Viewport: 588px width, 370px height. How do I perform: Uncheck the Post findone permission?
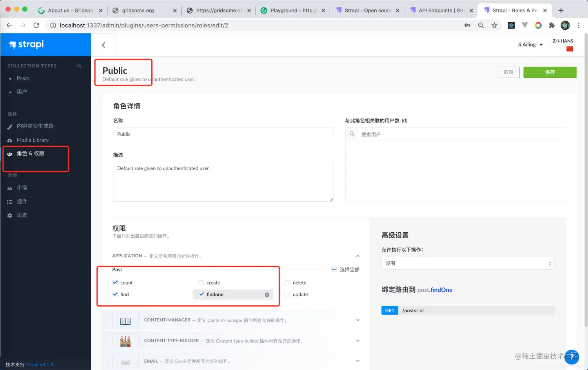pos(201,294)
